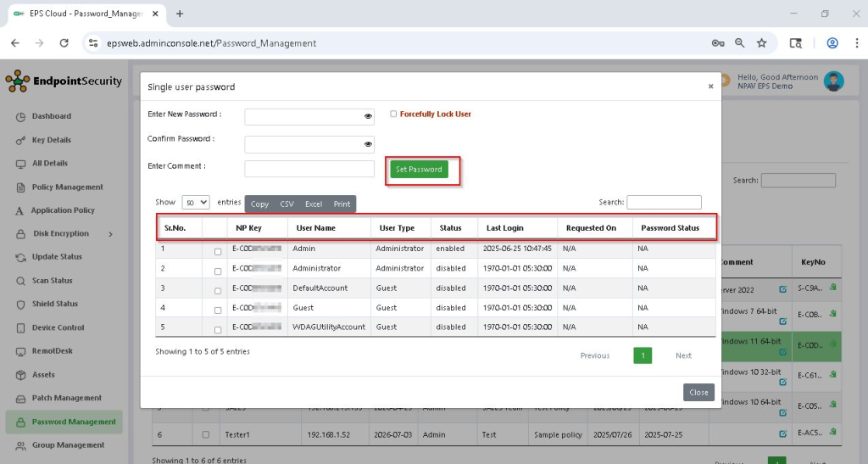This screenshot has width=868, height=464.
Task: Open the Chrome password key icon
Action: point(717,43)
